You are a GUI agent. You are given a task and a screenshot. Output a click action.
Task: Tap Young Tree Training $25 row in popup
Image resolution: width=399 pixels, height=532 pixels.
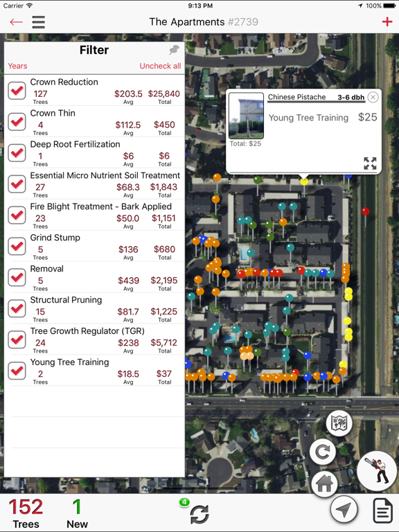coord(323,117)
